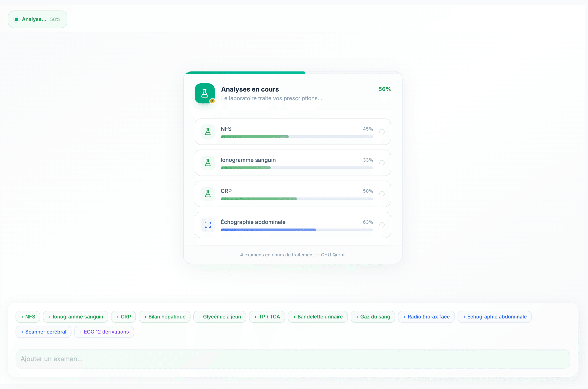This screenshot has height=389, width=588.
Task: Add Radio thorax face imaging
Action: tap(426, 317)
